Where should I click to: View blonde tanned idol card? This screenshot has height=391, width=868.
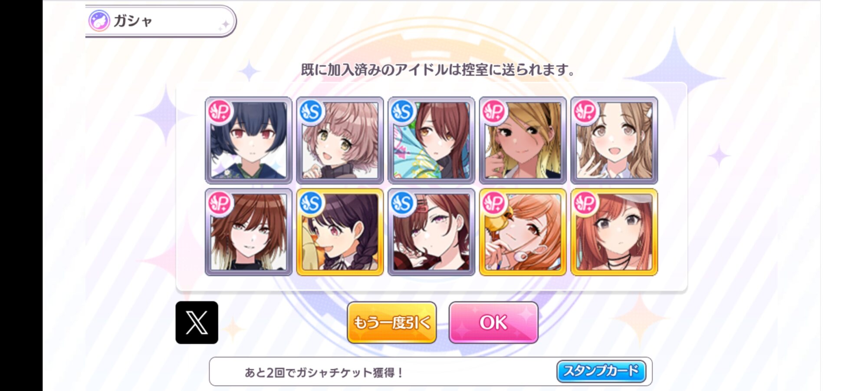(523, 140)
